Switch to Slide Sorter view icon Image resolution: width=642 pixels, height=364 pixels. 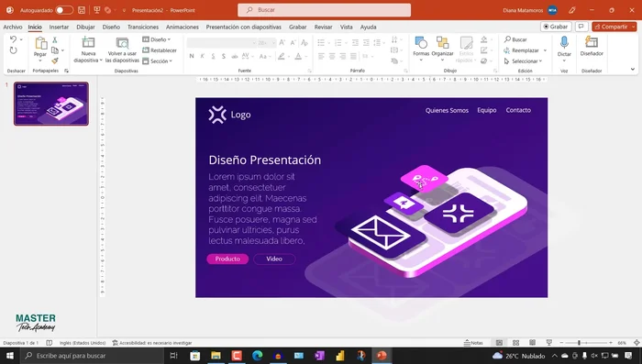pyautogui.click(x=515, y=343)
